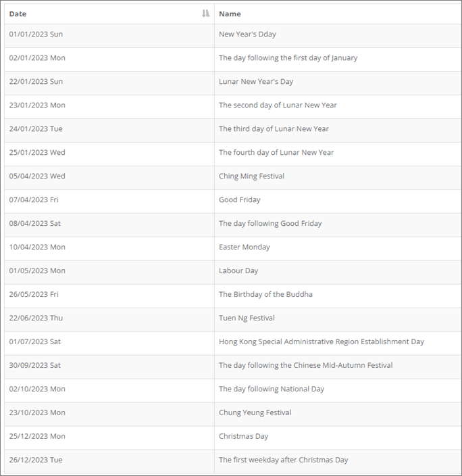This screenshot has height=476, width=462.
Task: Click the Date column header
Action: [x=18, y=14]
